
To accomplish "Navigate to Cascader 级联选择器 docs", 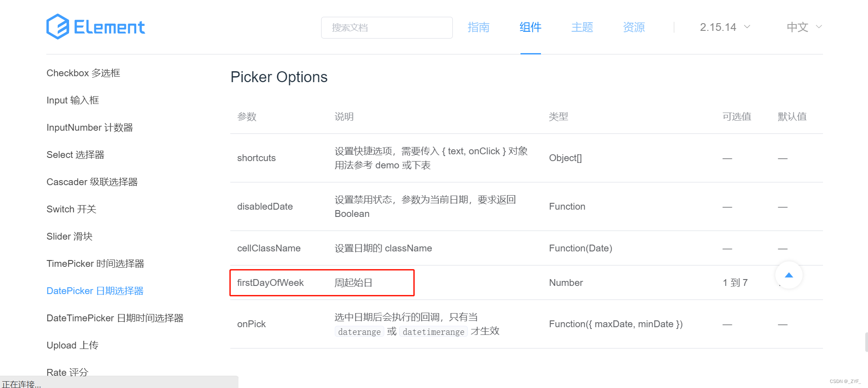I will click(91, 182).
